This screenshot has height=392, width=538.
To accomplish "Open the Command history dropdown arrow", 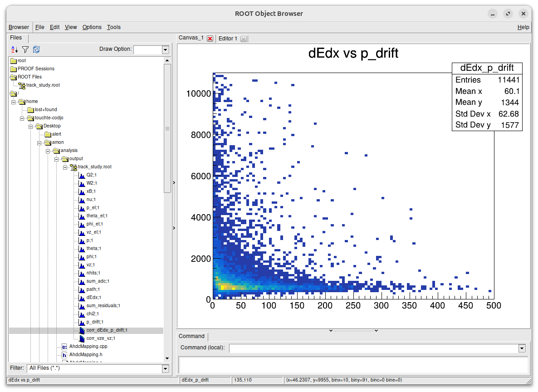I will coord(522,348).
